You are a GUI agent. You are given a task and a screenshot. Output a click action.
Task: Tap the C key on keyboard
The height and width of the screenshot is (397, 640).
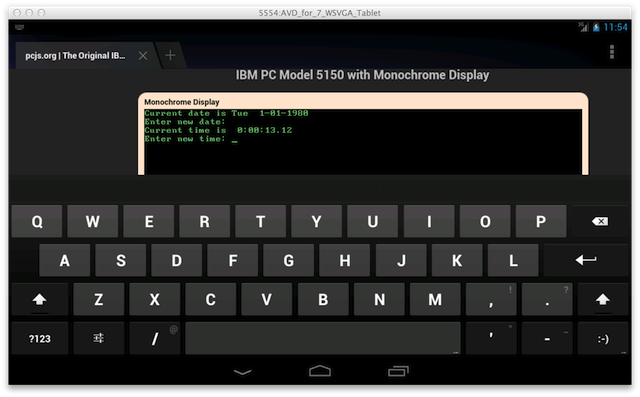coord(210,299)
